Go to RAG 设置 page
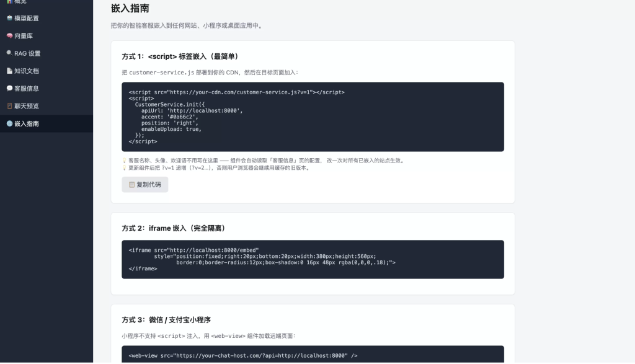The image size is (635, 364). pos(46,53)
